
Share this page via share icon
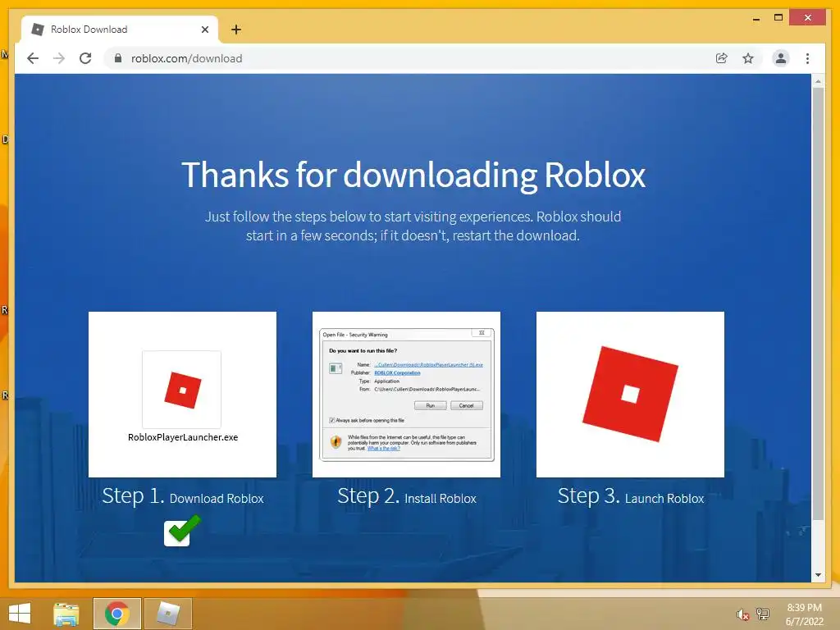point(722,58)
